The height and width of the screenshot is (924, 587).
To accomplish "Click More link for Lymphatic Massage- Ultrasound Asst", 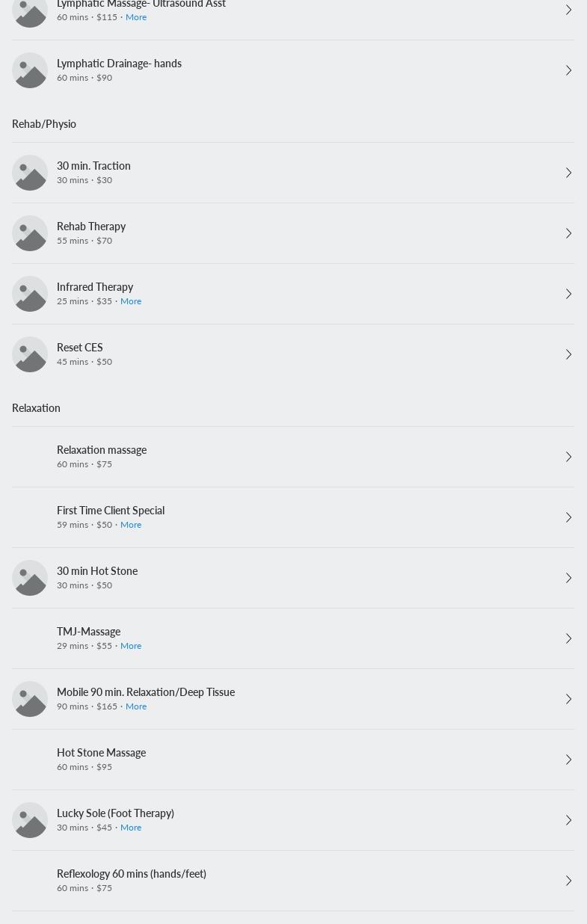I will tap(136, 17).
